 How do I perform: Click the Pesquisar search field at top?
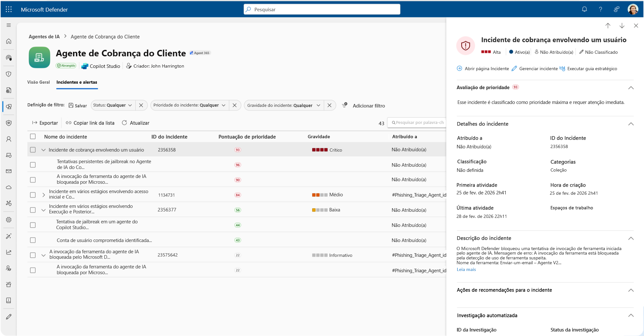pyautogui.click(x=322, y=9)
